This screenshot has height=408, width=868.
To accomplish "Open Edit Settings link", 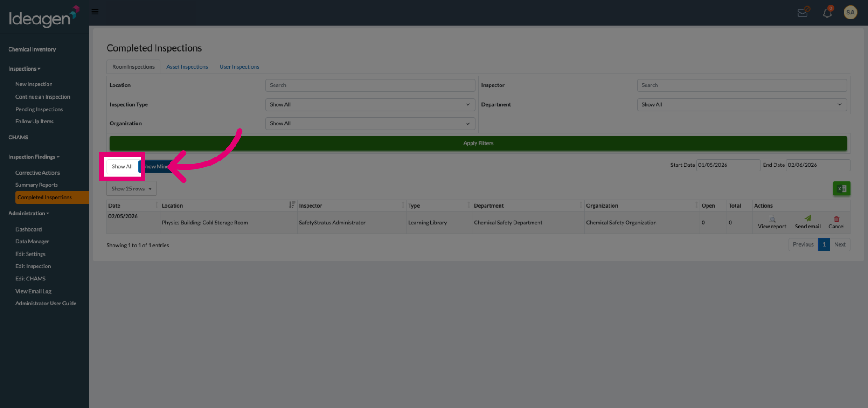I will (x=30, y=254).
